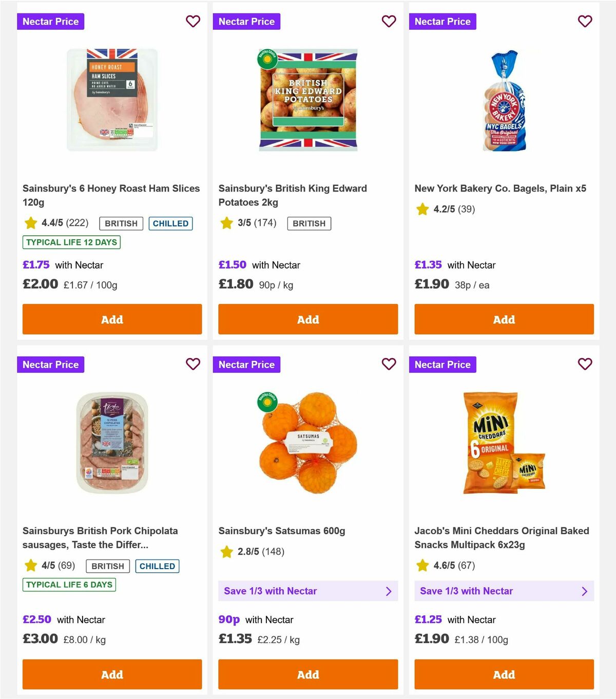Add New York Bakery Bagels to basket
Image resolution: width=616 pixels, height=699 pixels.
point(504,319)
